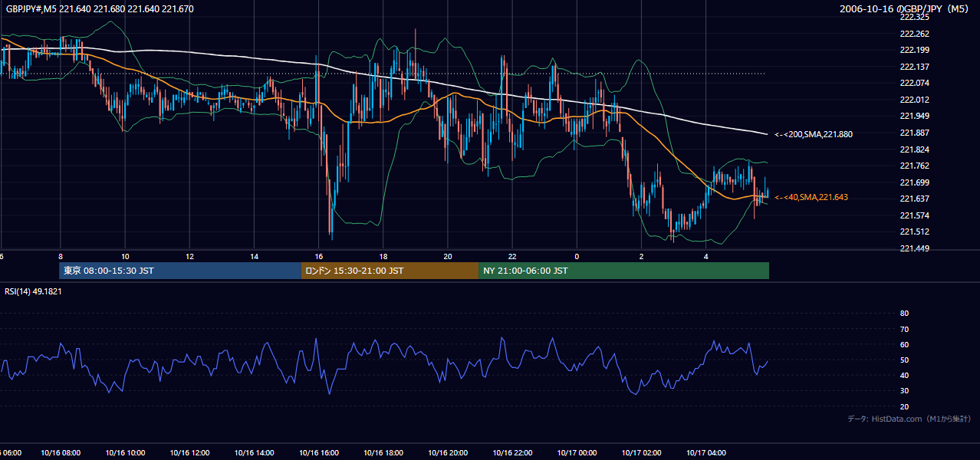Click the 221.699 price axis value
The image size is (980, 460).
click(914, 182)
